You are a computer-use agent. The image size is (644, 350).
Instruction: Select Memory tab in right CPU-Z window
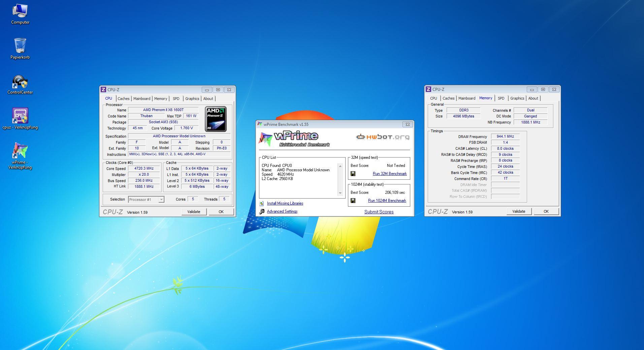(x=486, y=98)
